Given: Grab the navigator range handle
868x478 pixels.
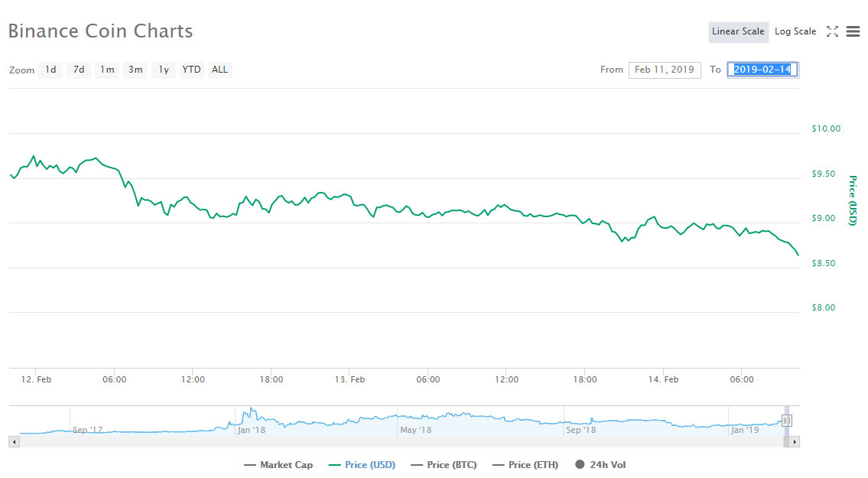Looking at the screenshot, I should (787, 421).
